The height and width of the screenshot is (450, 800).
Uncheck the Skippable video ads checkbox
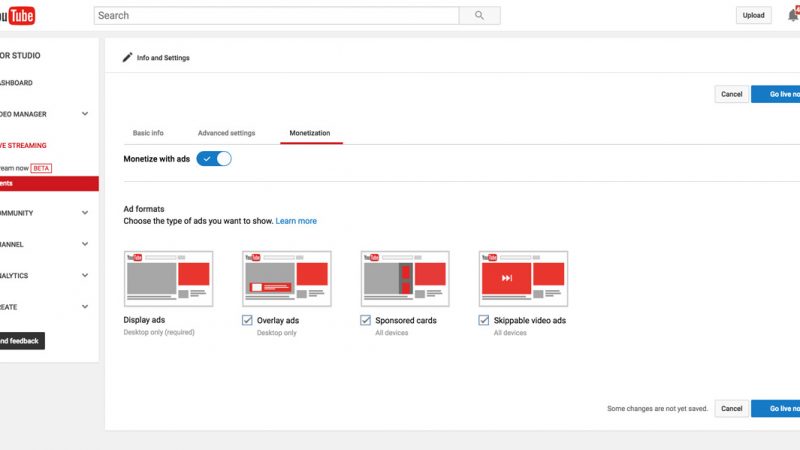click(x=485, y=320)
